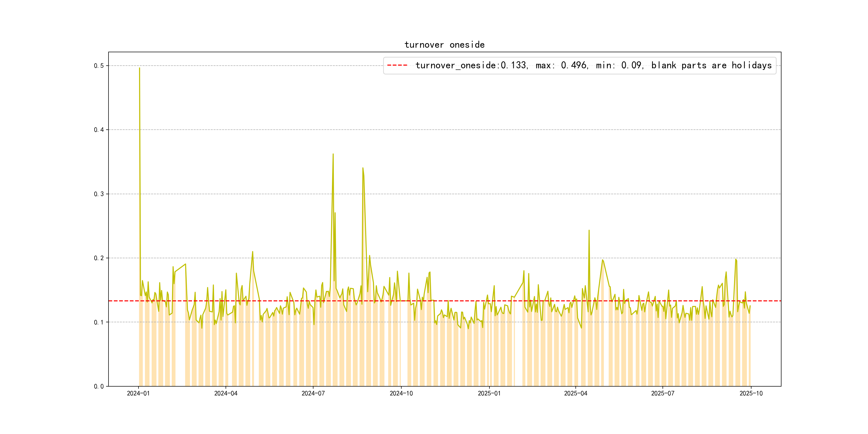Select the 2024-01 x-axis tick label
Image resolution: width=868 pixels, height=434 pixels.
pos(138,394)
